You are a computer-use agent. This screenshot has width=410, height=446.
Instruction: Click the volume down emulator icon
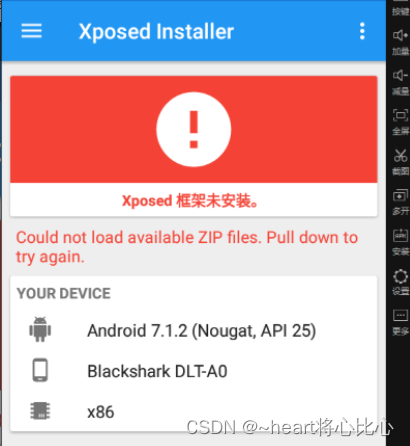coord(400,81)
